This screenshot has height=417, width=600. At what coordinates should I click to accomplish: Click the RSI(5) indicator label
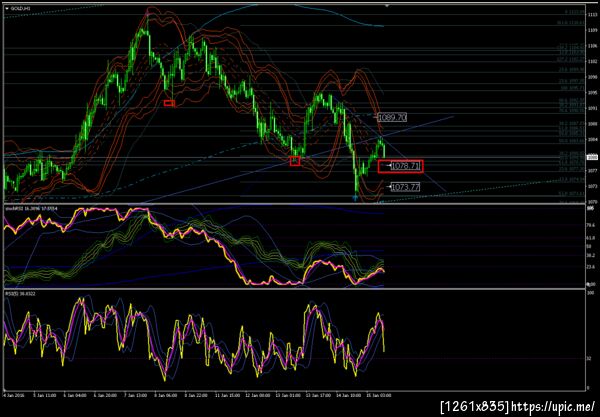[19, 293]
